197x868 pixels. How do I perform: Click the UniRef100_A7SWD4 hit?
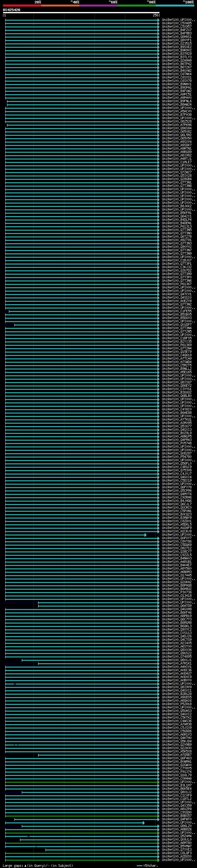click(177, 362)
